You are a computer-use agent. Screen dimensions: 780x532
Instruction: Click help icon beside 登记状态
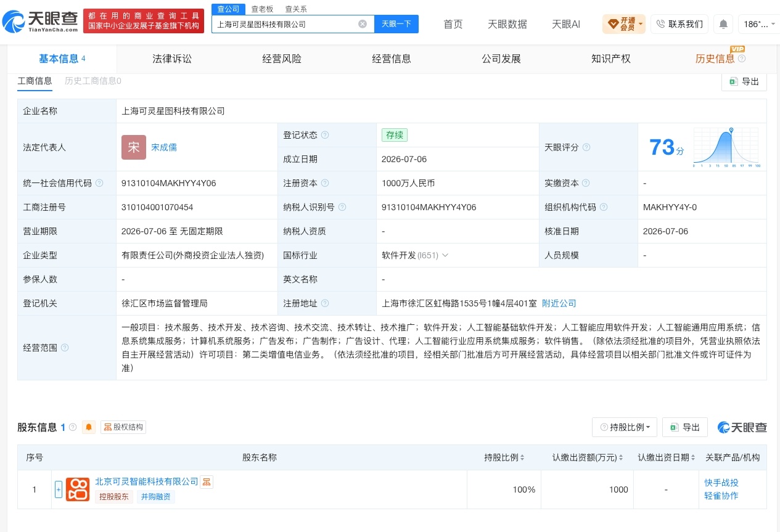pos(325,135)
